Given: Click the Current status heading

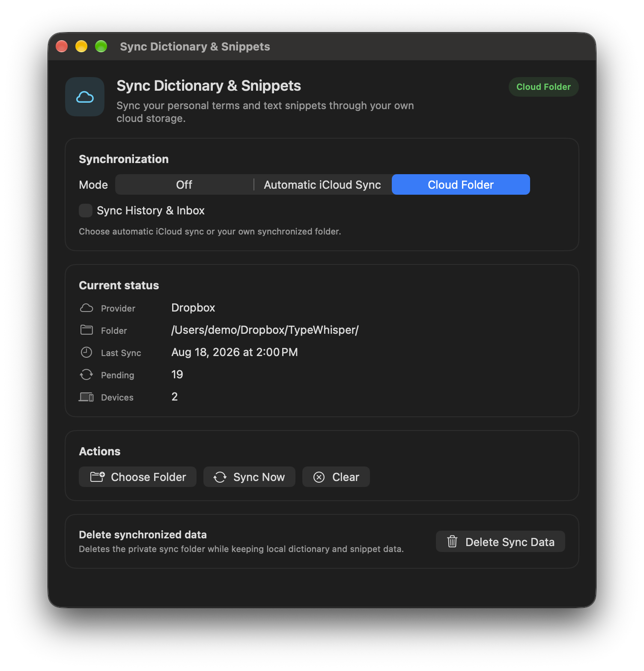Looking at the screenshot, I should point(119,285).
